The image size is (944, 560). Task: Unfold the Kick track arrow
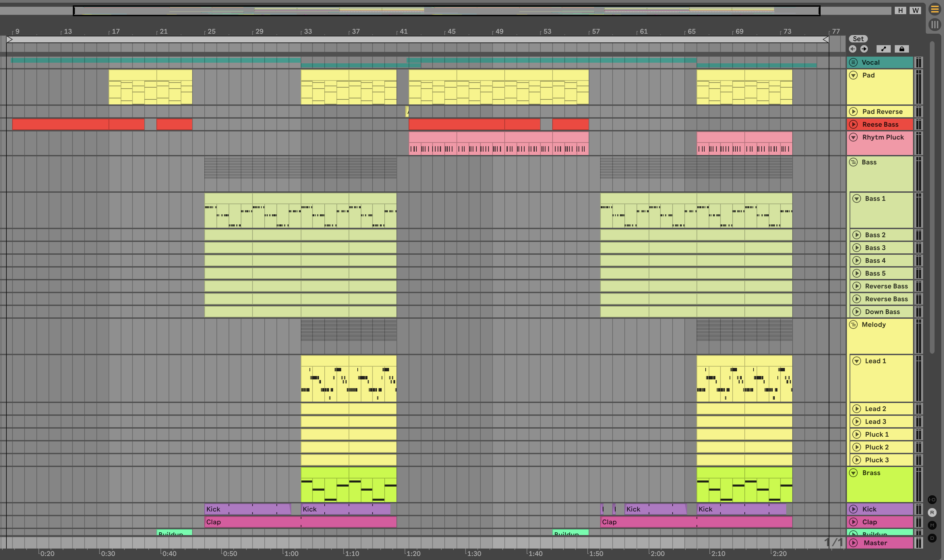[853, 509]
